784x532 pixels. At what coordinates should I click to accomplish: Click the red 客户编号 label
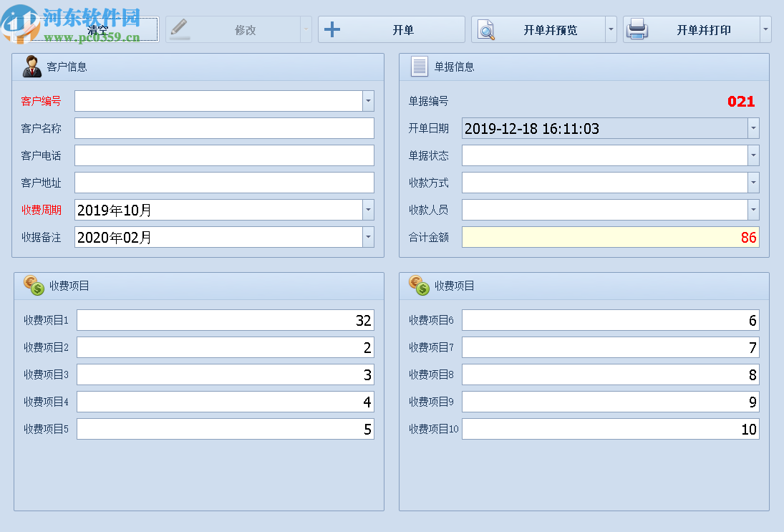click(41, 101)
